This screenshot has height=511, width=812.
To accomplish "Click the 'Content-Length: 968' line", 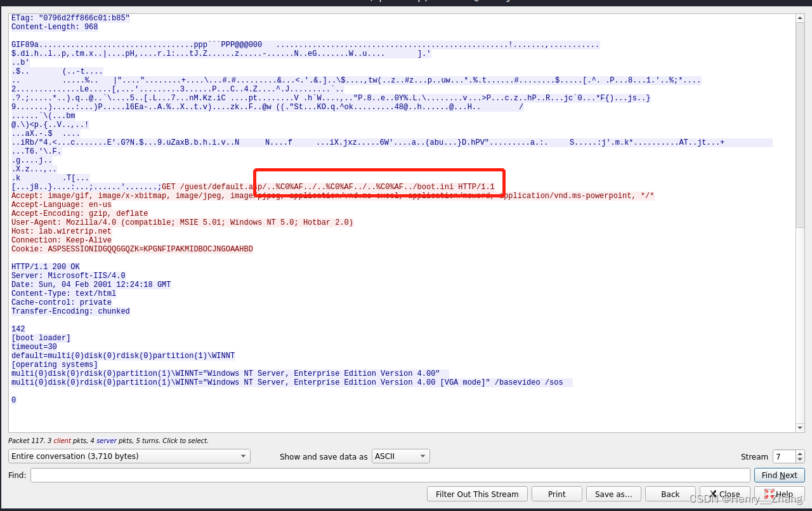I will (55, 27).
